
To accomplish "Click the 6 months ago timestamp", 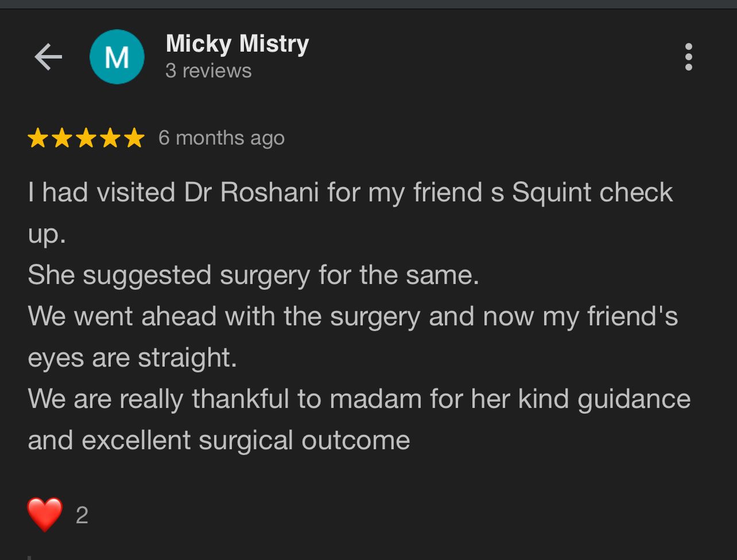I will [221, 138].
